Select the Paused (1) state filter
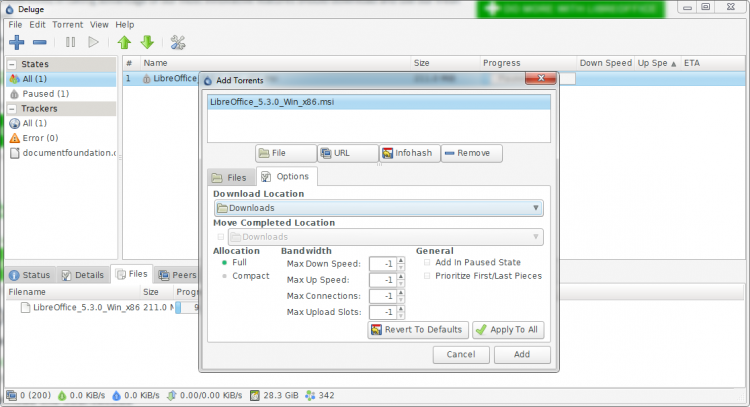Viewport: 750px width, 407px height. [x=61, y=94]
